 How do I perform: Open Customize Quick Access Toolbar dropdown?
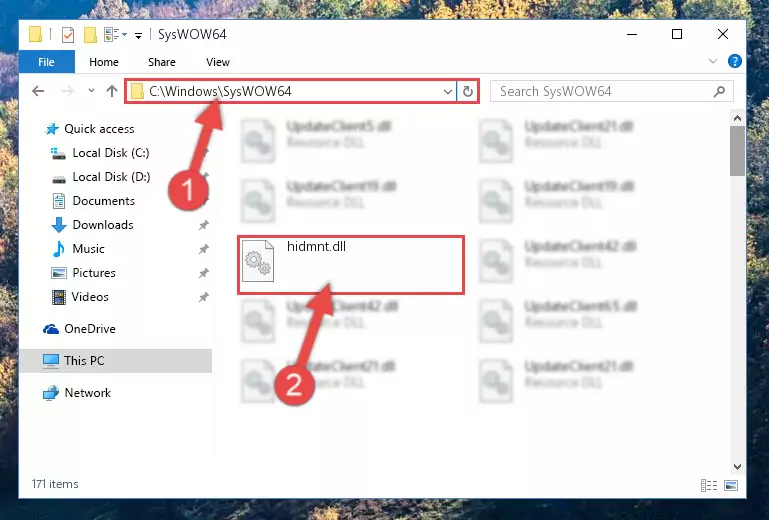tap(139, 35)
